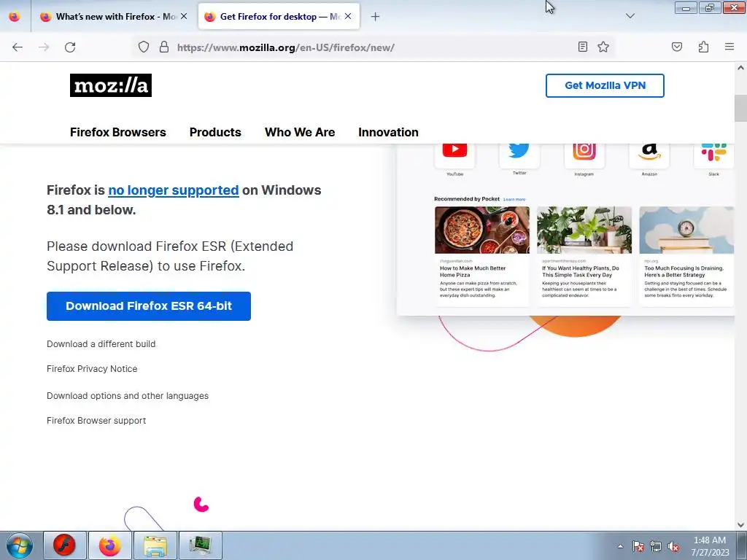This screenshot has height=560, width=747.
Task: Open a new tab with plus button
Action: tap(375, 17)
